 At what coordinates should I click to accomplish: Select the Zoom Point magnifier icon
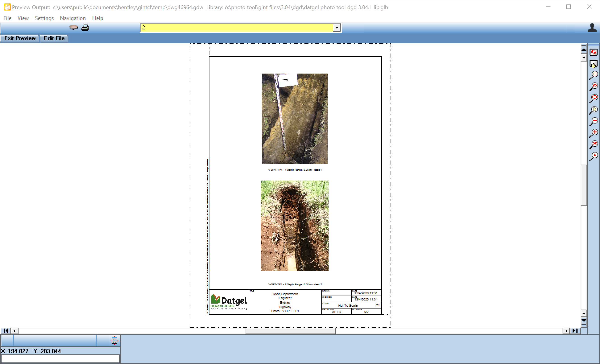coord(594,155)
